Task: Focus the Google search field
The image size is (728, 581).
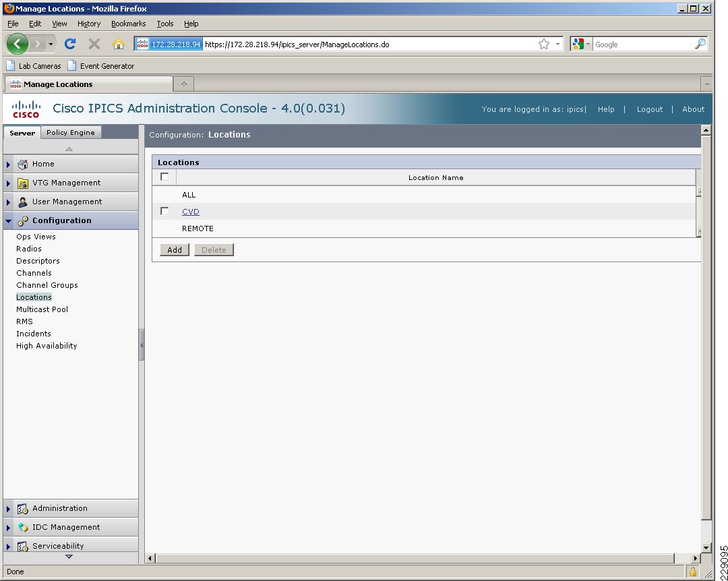Action: coord(644,44)
